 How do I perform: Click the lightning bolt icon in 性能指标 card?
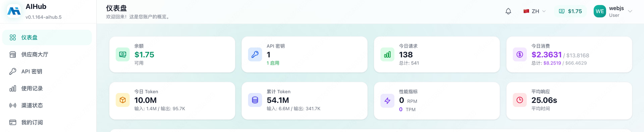(x=387, y=101)
